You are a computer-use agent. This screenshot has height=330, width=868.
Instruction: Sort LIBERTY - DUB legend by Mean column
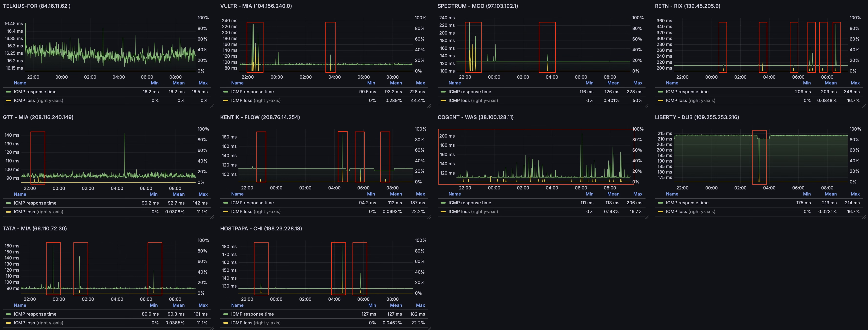(831, 194)
